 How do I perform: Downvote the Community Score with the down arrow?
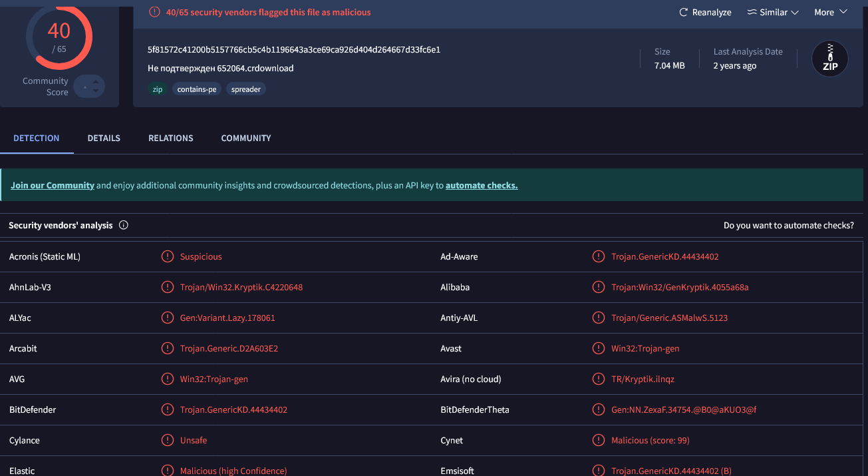(96, 91)
